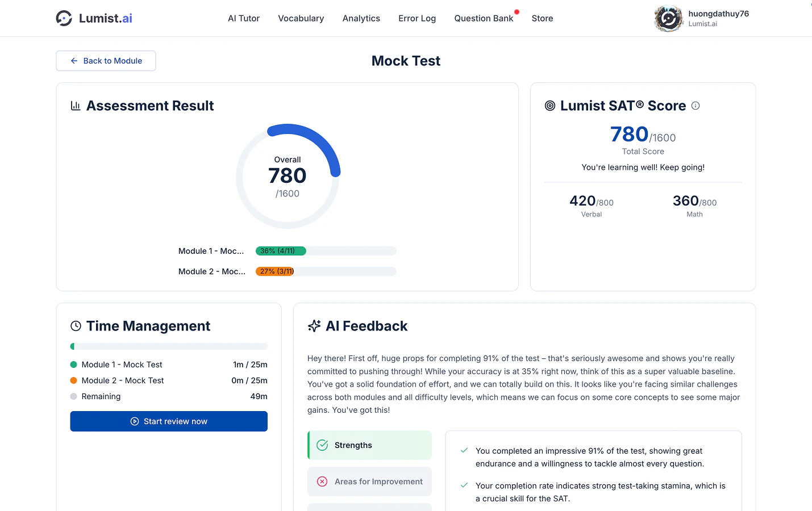
Task: Click the 'You're learning well! Keep going!' message
Action: [643, 167]
